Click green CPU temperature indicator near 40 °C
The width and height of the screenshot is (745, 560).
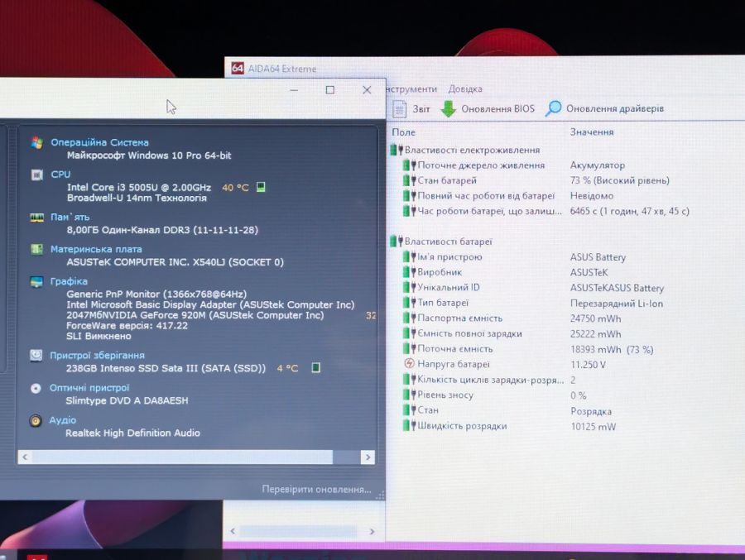pos(261,187)
